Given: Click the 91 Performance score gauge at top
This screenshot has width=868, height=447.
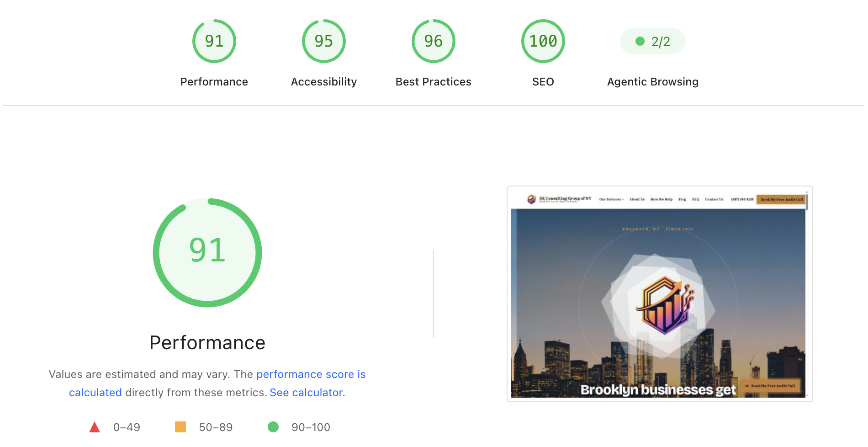Looking at the screenshot, I should [214, 41].
